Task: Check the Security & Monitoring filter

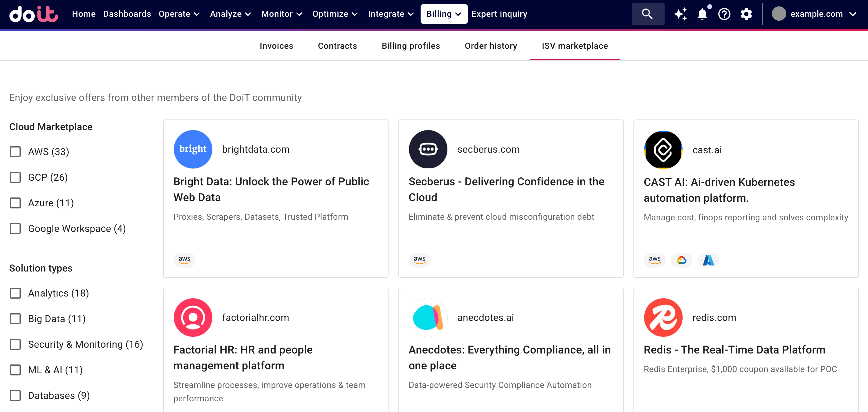Action: (16, 344)
